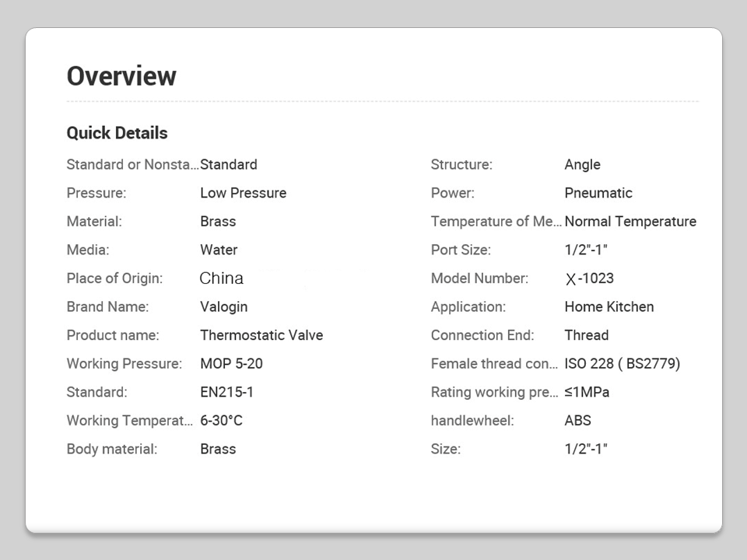Select the Model Number 'X-1023'

pyautogui.click(x=590, y=278)
